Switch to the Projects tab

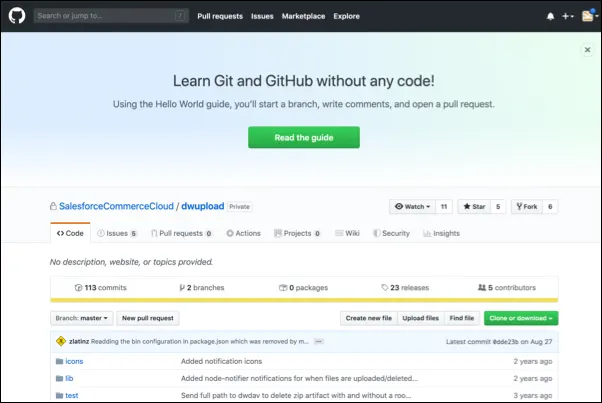coord(297,233)
